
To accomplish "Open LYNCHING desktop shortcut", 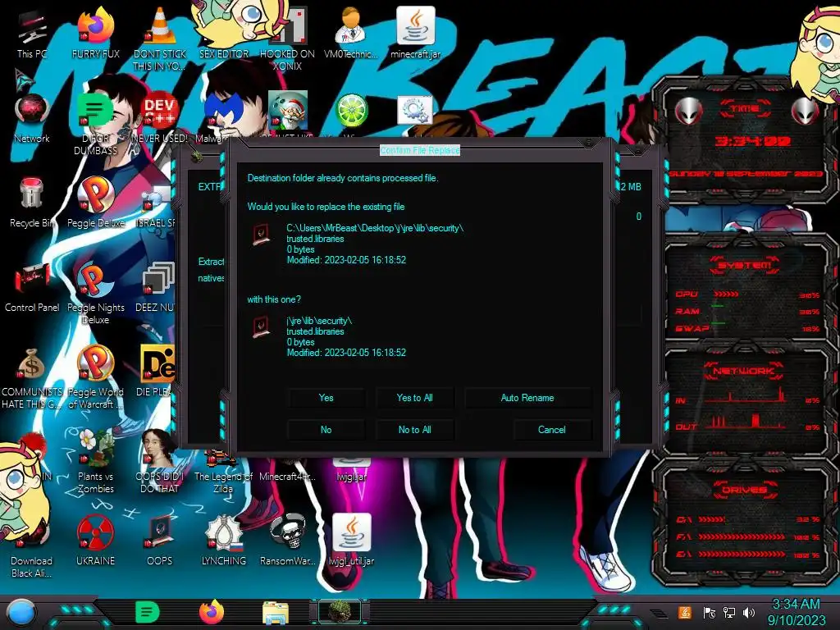I will (224, 541).
